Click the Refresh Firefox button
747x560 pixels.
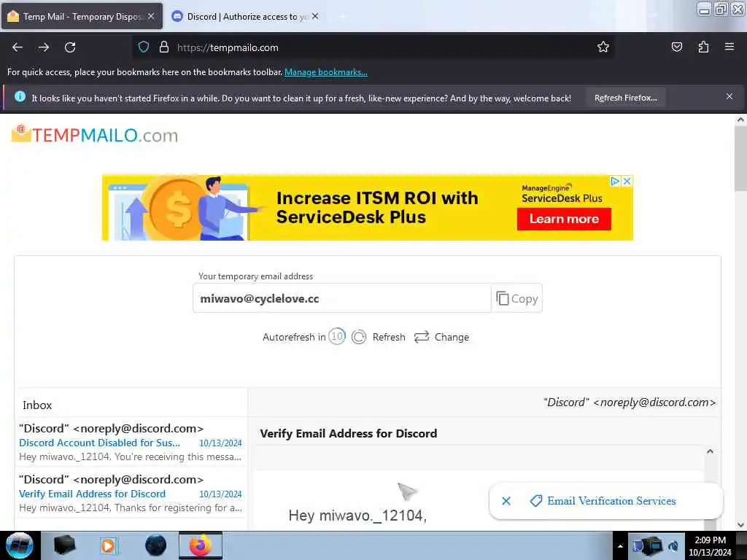625,98
